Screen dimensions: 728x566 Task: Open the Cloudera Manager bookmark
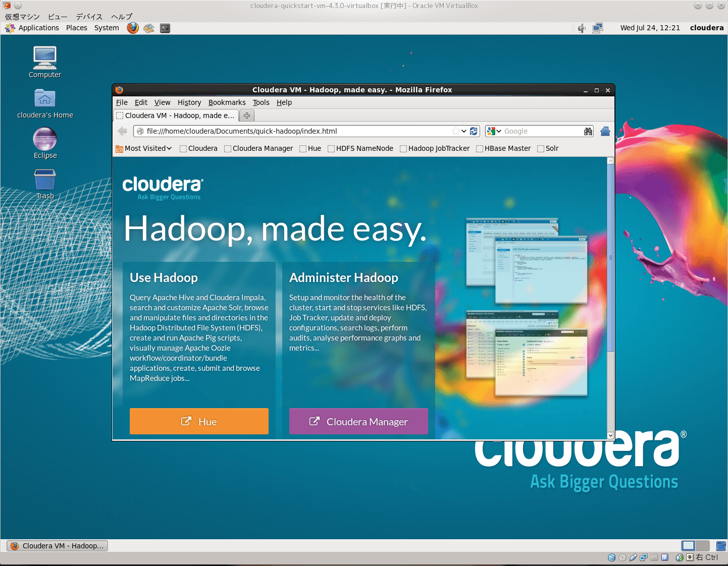(258, 148)
